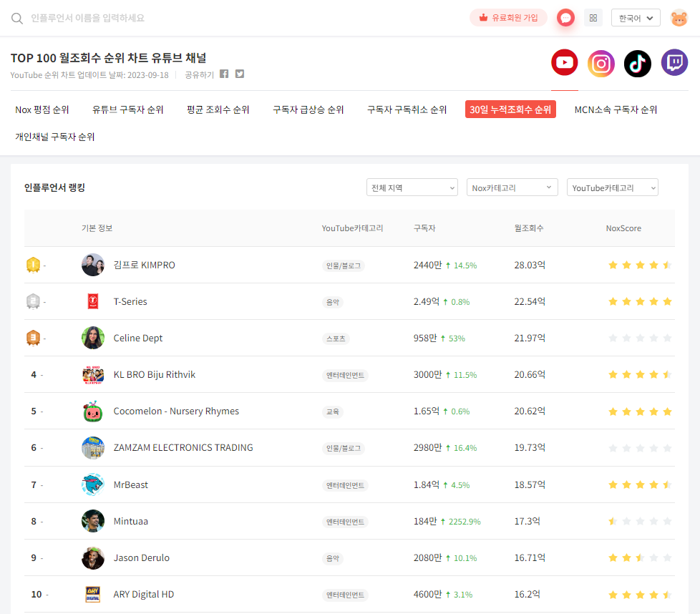This screenshot has height=614, width=700.
Task: Open the 김프로 KIMPRO channel avatar
Action: (x=93, y=265)
